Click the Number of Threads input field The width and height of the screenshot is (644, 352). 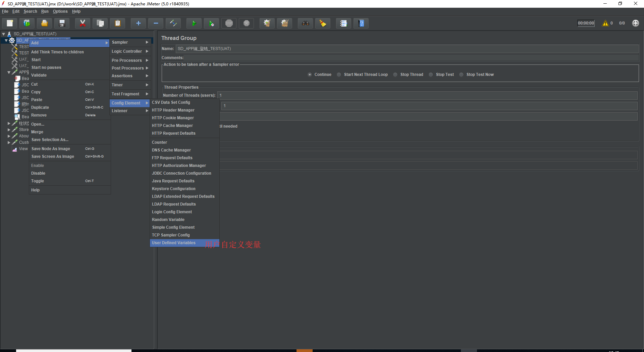tap(427, 95)
